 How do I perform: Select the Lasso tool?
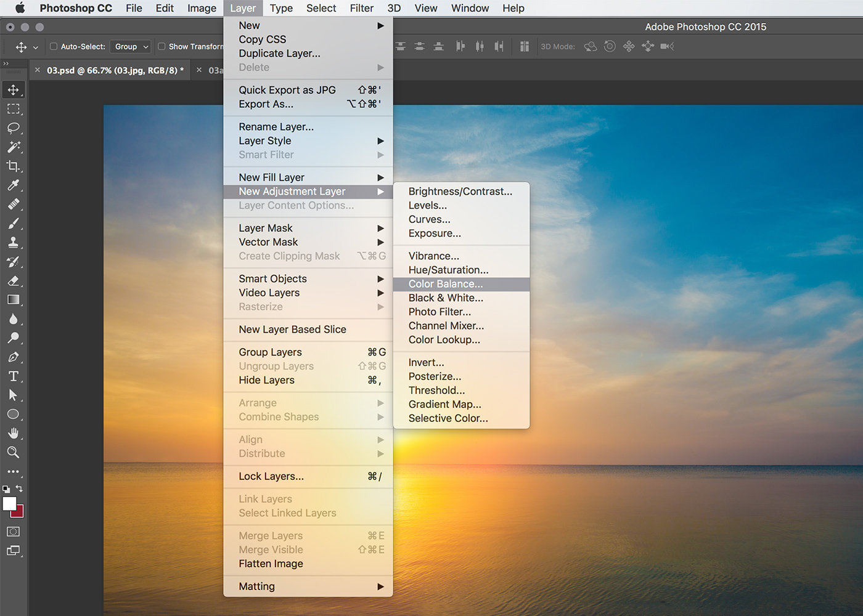tap(14, 128)
